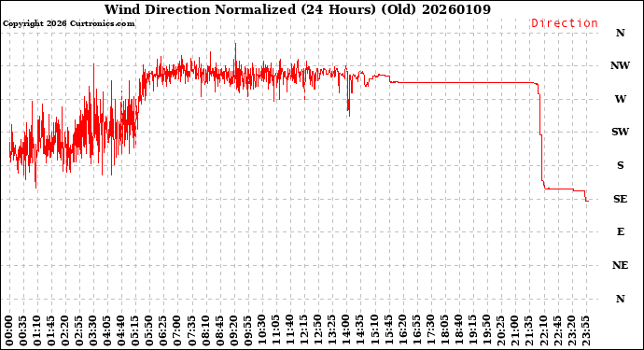Click the '12:15' time axis label
644x350 pixels.
pyautogui.click(x=305, y=330)
